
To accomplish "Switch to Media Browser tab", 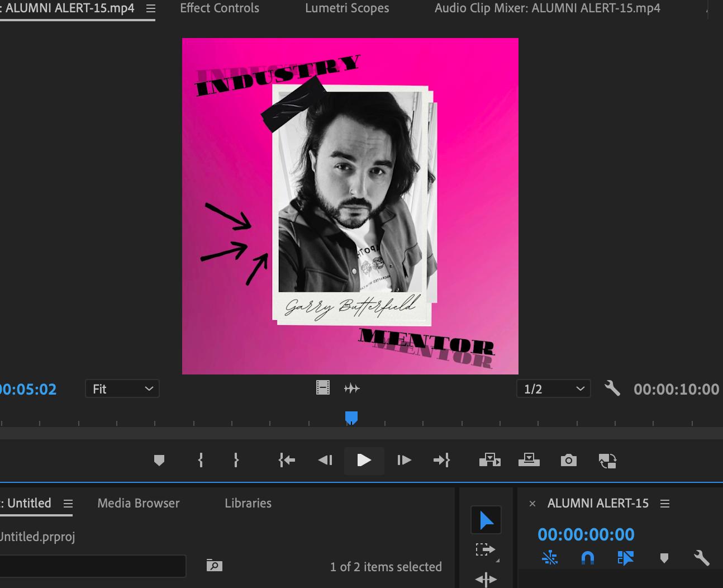I will point(139,503).
